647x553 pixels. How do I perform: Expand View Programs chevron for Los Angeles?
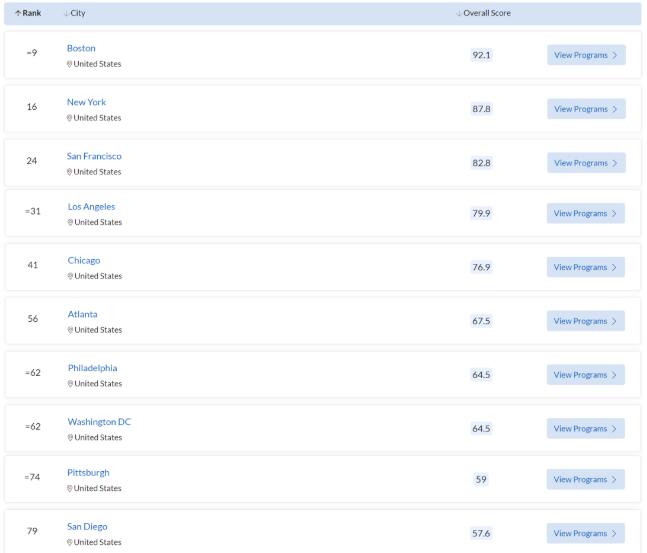[614, 213]
